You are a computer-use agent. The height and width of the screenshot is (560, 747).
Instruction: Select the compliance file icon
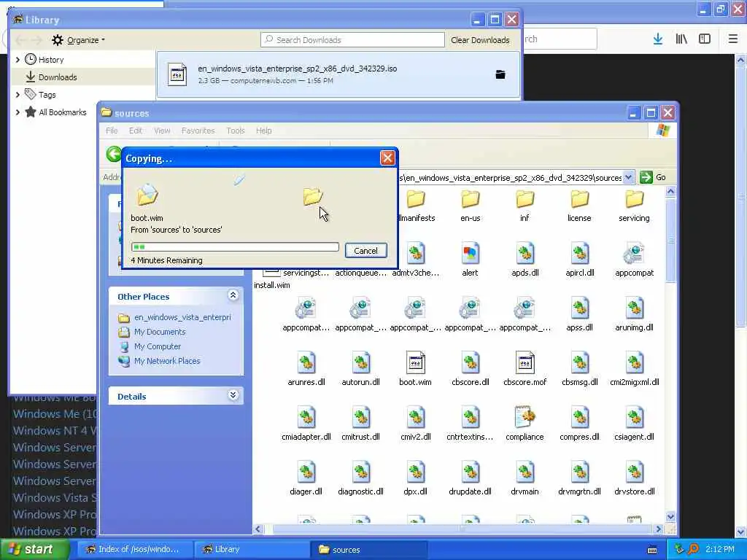525,417
